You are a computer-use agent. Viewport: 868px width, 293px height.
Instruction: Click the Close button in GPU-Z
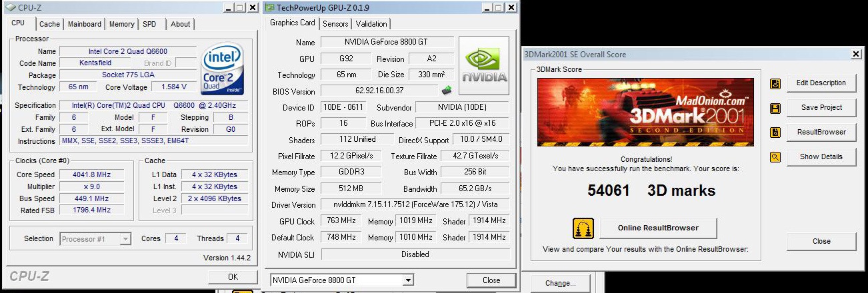pos(491,280)
